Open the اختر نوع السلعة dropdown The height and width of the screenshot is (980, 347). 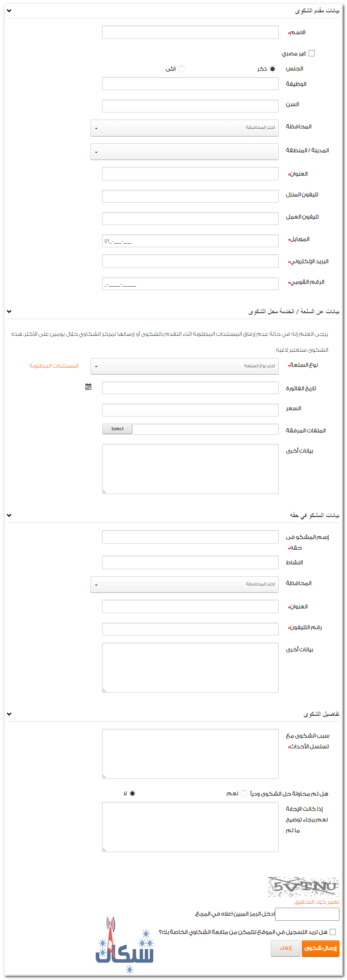click(184, 366)
